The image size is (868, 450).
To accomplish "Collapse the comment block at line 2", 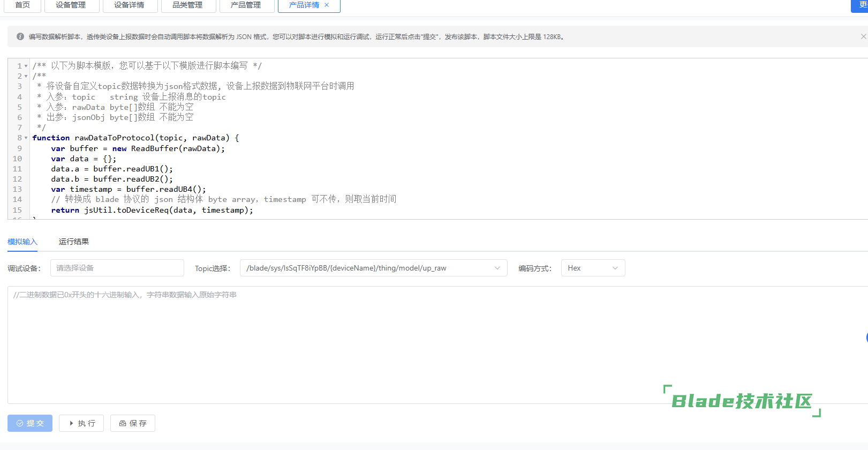I will tap(26, 76).
